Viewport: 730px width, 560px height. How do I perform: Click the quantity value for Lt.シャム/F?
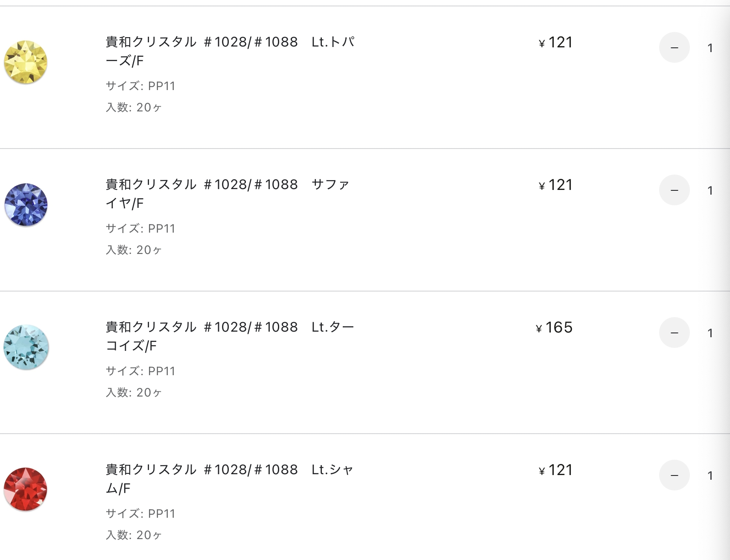[x=710, y=475]
